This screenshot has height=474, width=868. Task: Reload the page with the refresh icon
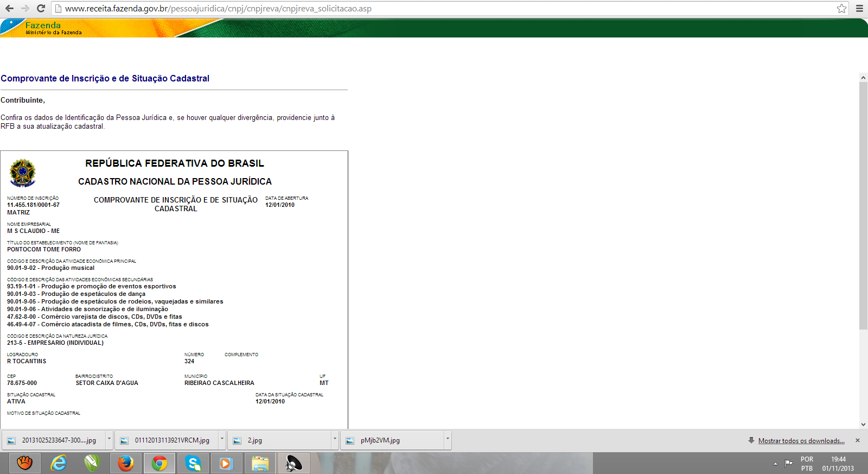[41, 9]
